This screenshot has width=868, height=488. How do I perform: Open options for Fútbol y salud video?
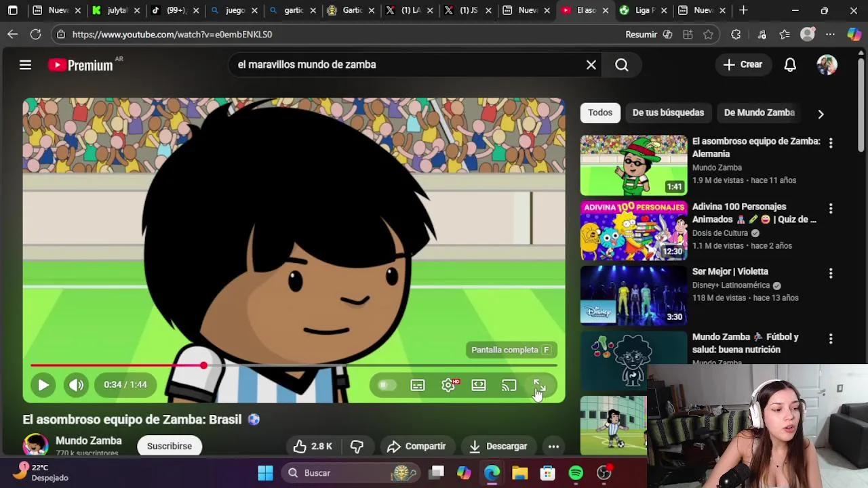831,339
